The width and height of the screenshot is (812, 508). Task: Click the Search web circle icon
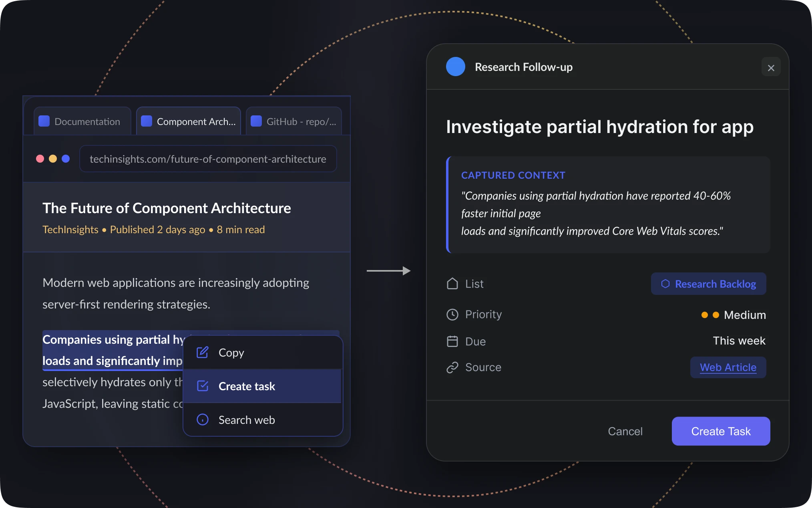(x=203, y=419)
